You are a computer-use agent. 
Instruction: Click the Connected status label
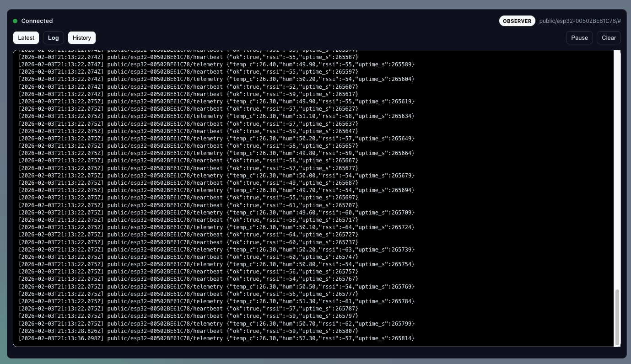pos(37,21)
